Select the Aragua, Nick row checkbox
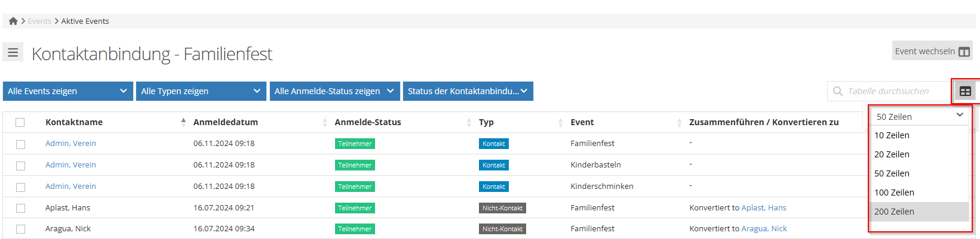The width and height of the screenshot is (980, 239). 20,229
